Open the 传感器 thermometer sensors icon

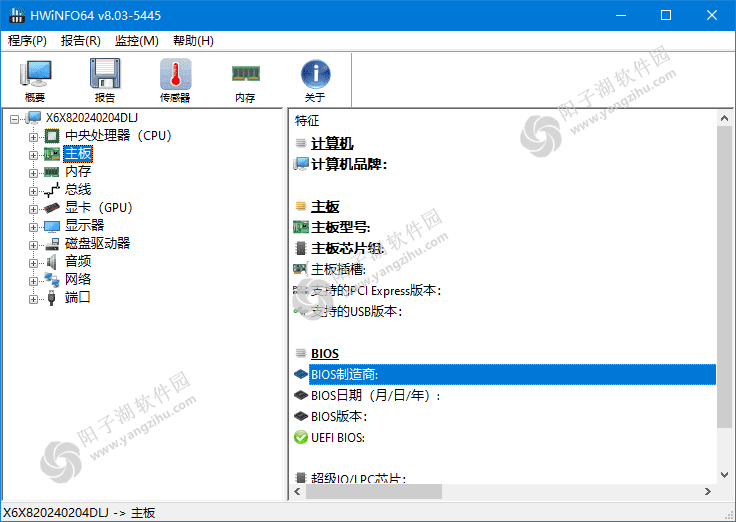(175, 74)
